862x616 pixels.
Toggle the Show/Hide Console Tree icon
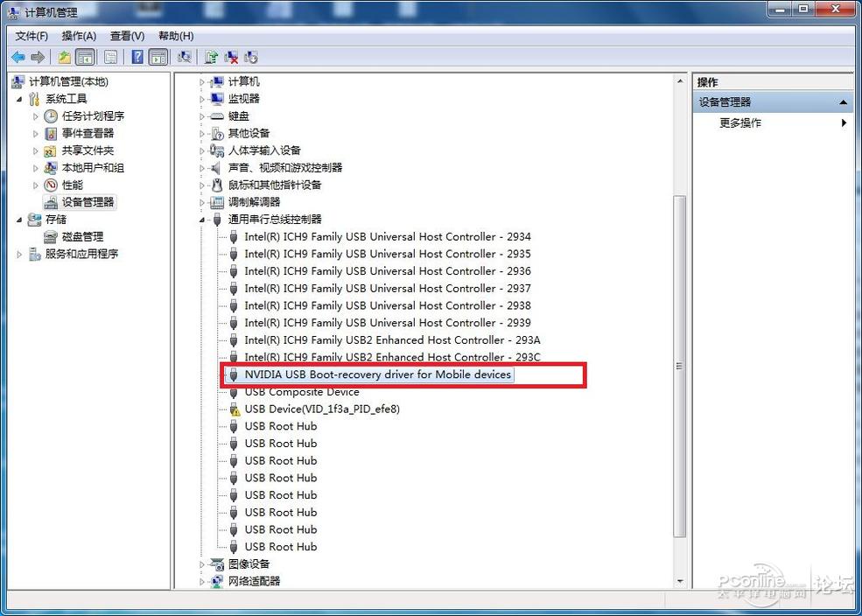coord(84,57)
